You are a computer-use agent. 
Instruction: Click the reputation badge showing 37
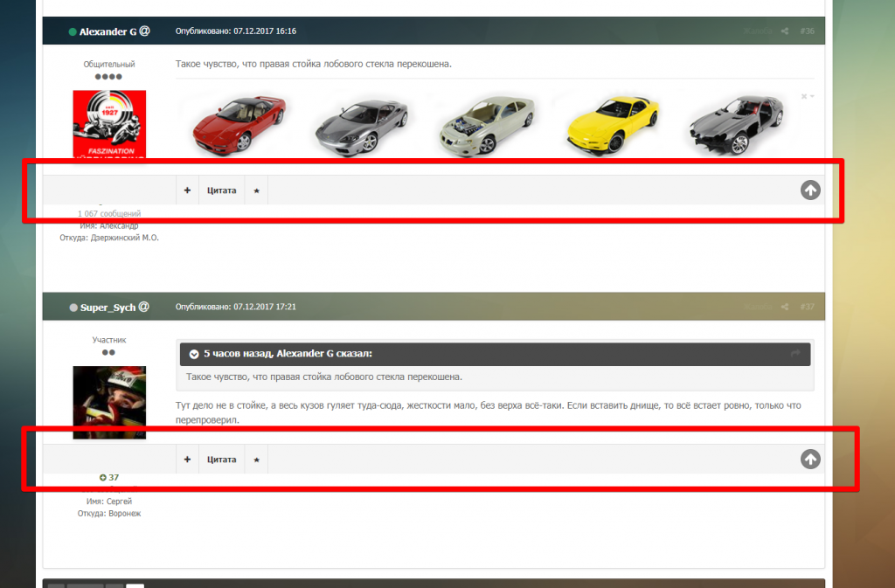tap(108, 478)
